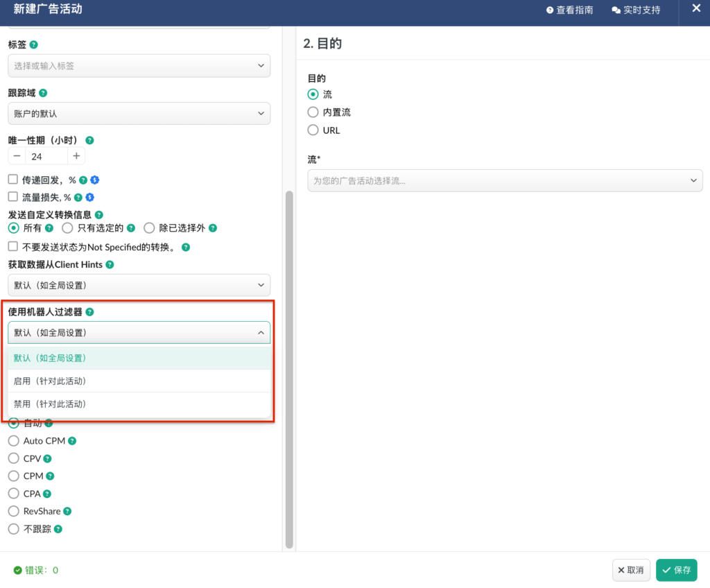Open the 查看指南 link
The height and width of the screenshot is (588, 710).
point(569,10)
